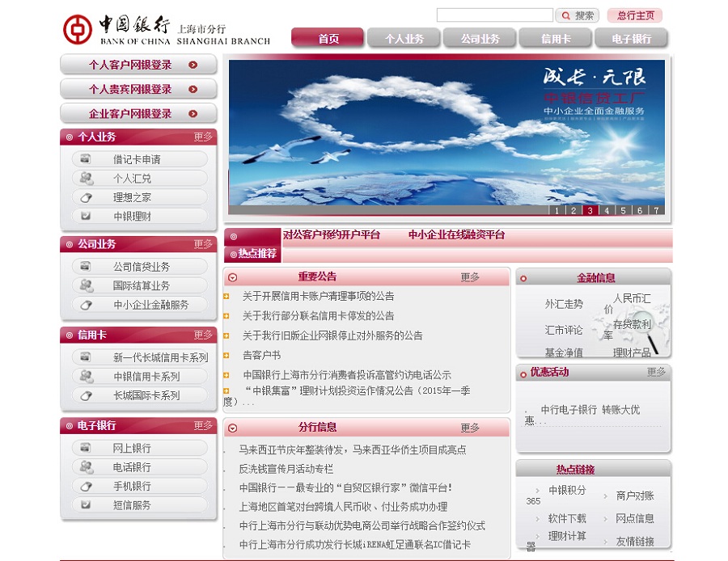Image resolution: width=728 pixels, height=561 pixels.
Task: Click the arrow icon on 个人贵宾网银登录
Action: coord(193,89)
